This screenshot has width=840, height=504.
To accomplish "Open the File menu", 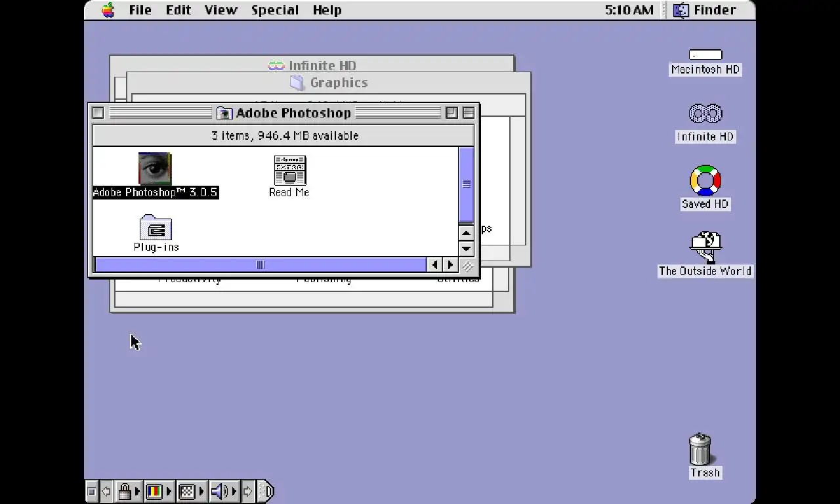I will 140,10.
